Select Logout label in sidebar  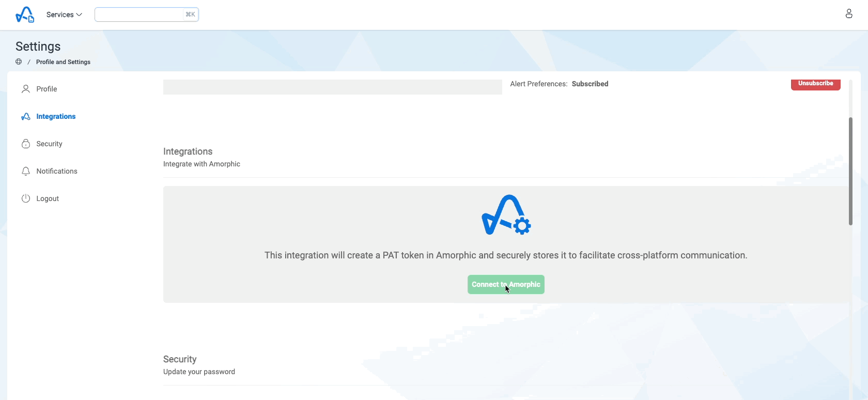(48, 198)
